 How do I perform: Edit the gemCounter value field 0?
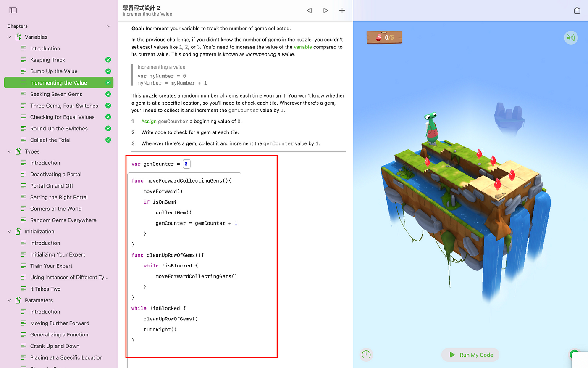coord(186,164)
